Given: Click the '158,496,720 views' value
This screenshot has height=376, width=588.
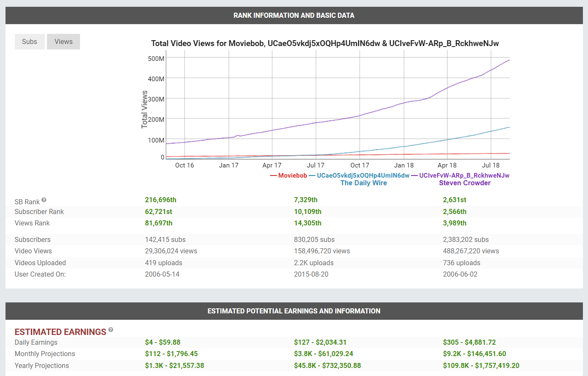Looking at the screenshot, I should point(322,251).
